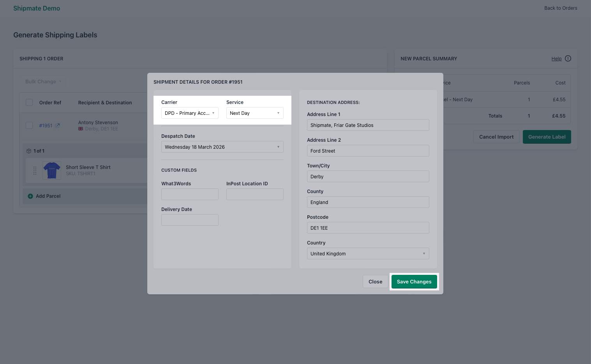Open the Carrier dropdown
The height and width of the screenshot is (364, 591).
(x=190, y=113)
